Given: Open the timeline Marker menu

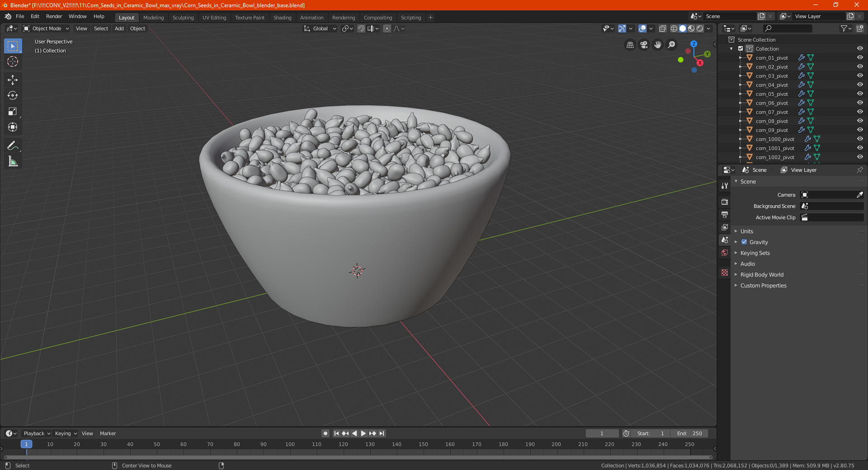Looking at the screenshot, I should 108,433.
